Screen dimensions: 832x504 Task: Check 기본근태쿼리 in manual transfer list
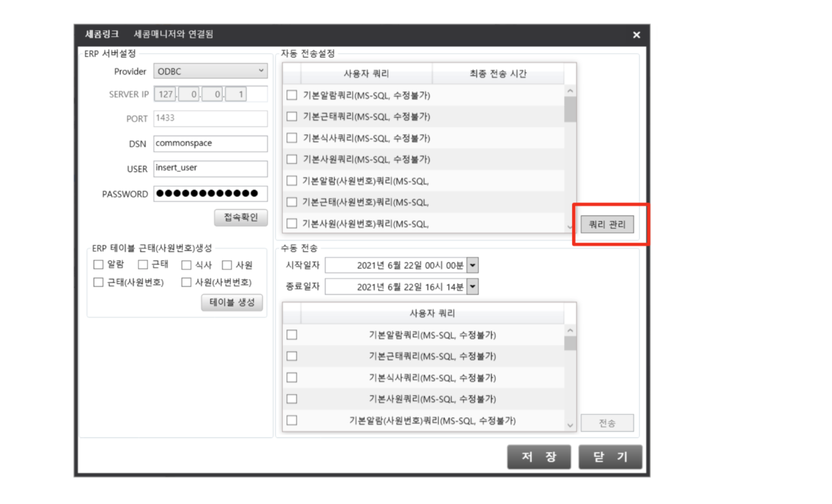(292, 356)
